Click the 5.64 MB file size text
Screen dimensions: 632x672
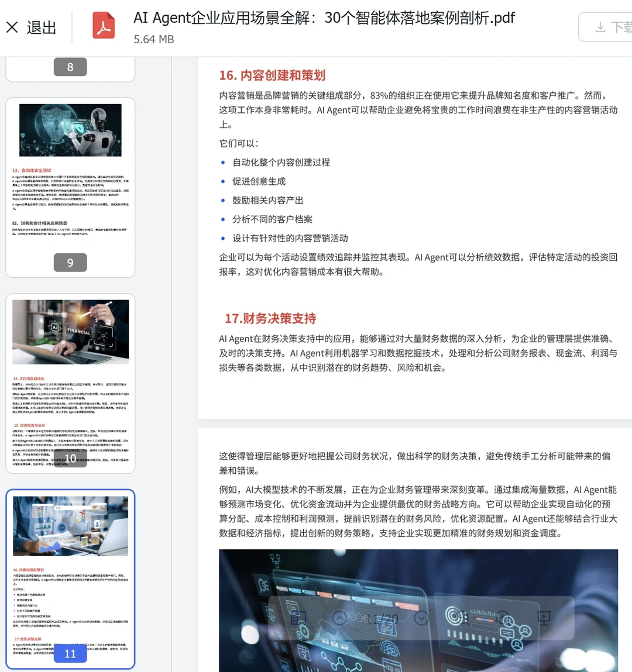click(x=153, y=39)
